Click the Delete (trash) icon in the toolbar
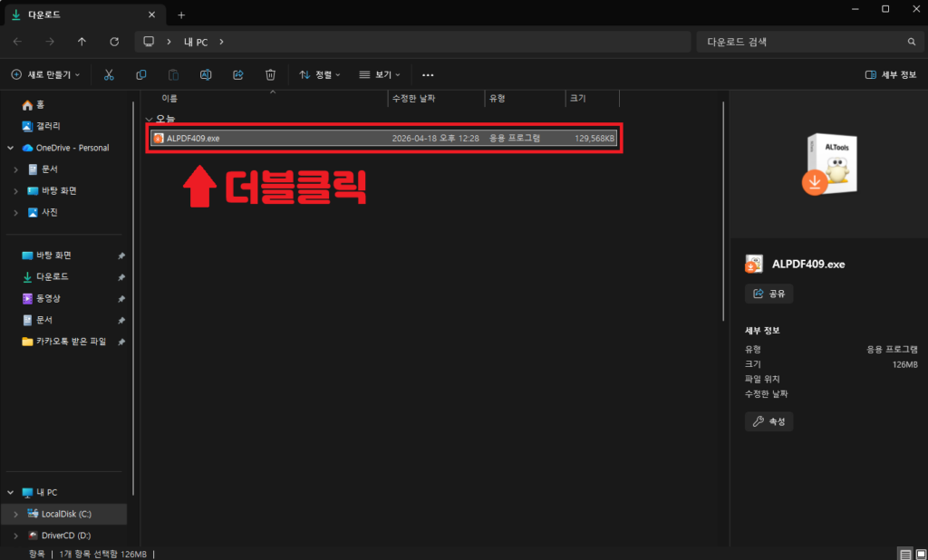Image resolution: width=928 pixels, height=560 pixels. 270,74
